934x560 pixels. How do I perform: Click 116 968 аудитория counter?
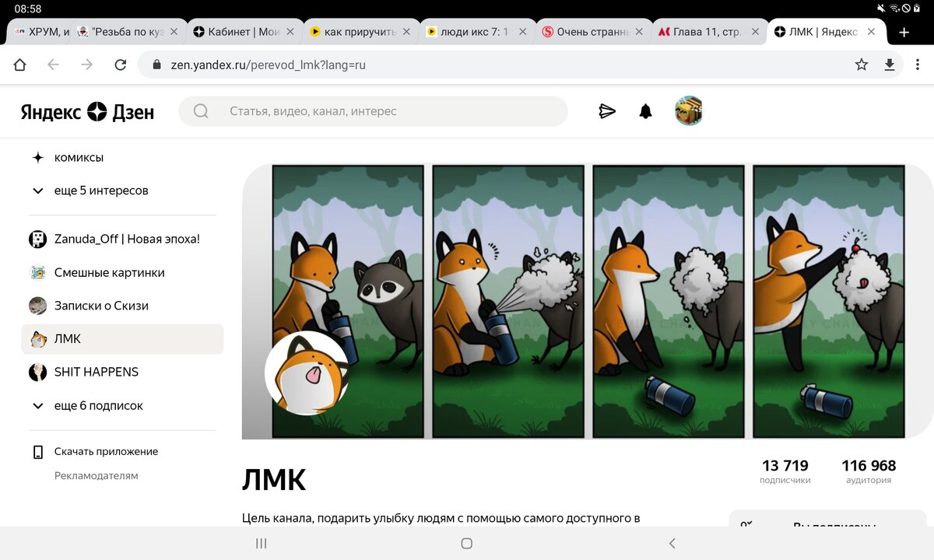tap(869, 471)
